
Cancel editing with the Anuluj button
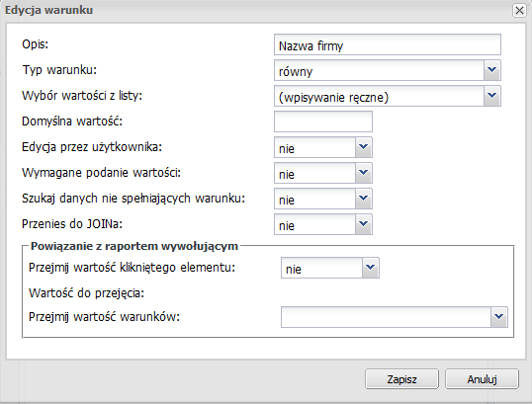coord(482,379)
